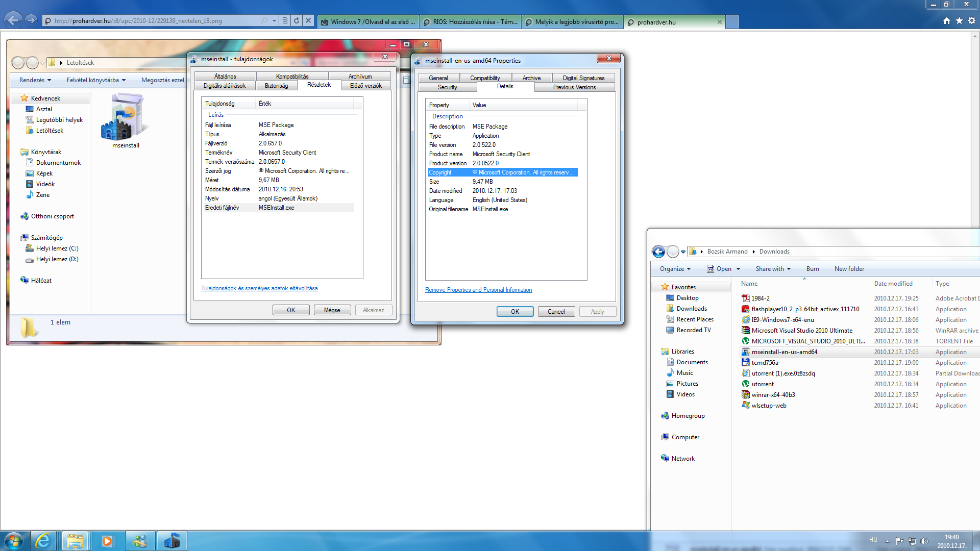Click Microsoft Visual Studio 2010 Ultimate archive icon
Screen dimensions: 980x551
coord(746,331)
